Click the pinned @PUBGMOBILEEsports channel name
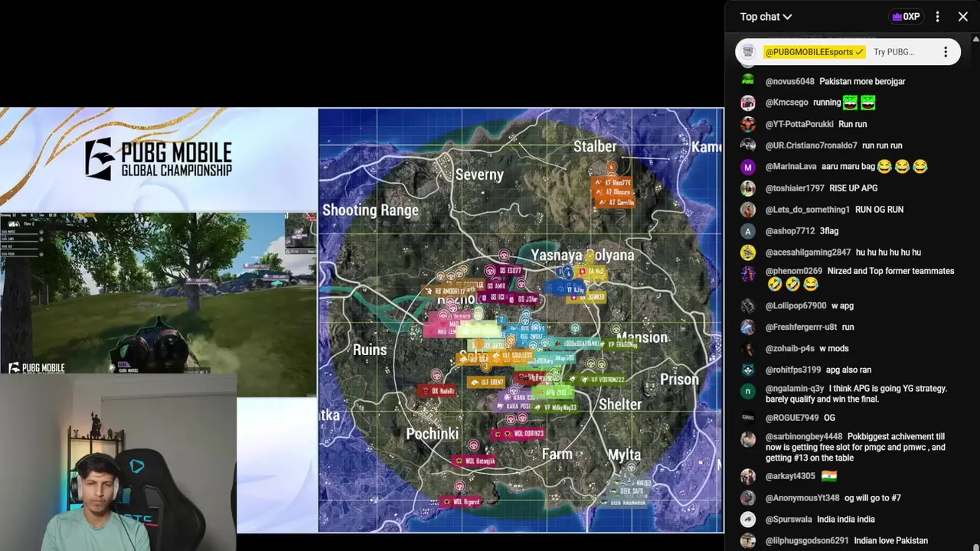The width and height of the screenshot is (980, 551). (815, 52)
